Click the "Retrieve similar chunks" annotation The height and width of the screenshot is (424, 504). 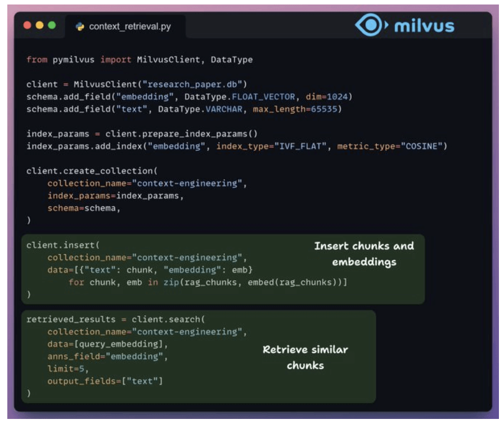point(305,357)
